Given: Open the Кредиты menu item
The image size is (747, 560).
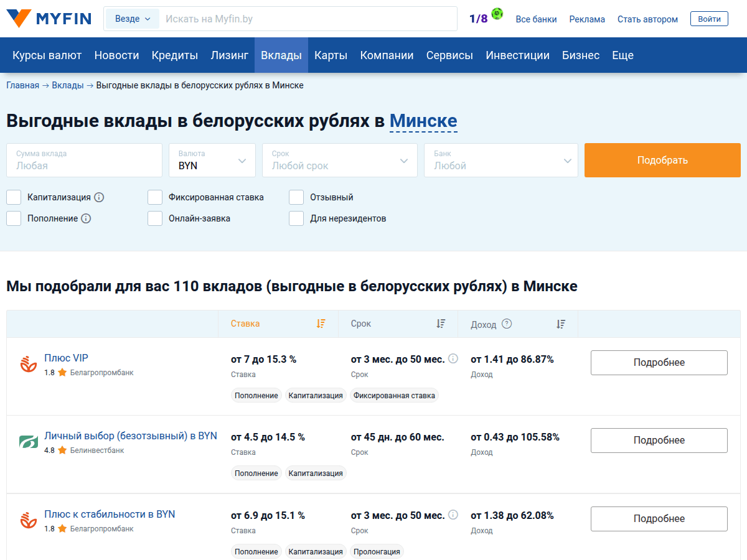Looking at the screenshot, I should coord(174,55).
